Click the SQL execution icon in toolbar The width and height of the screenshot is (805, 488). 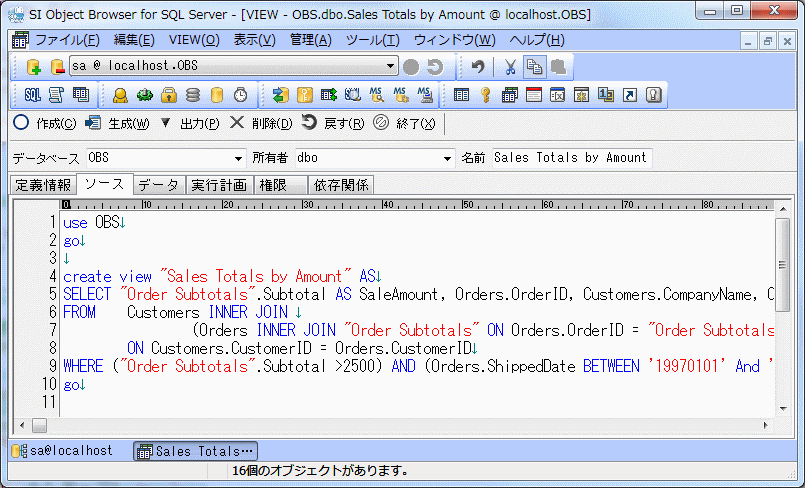pos(32,95)
